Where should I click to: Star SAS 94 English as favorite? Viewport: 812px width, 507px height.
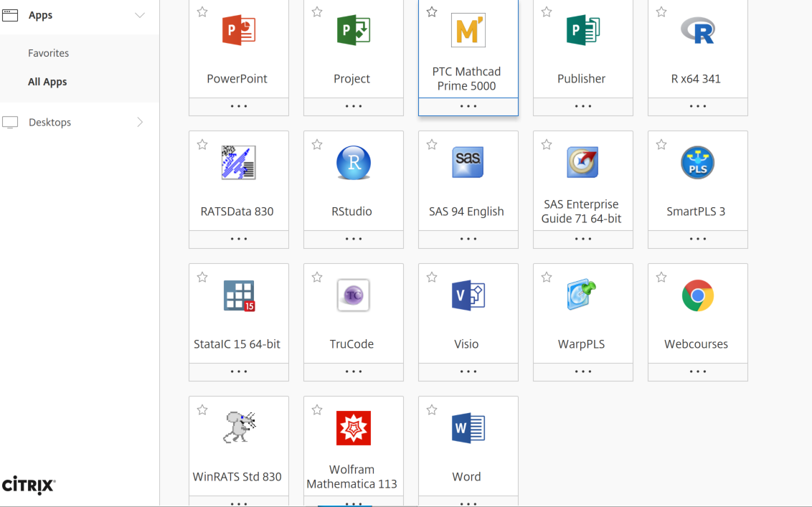tap(432, 144)
